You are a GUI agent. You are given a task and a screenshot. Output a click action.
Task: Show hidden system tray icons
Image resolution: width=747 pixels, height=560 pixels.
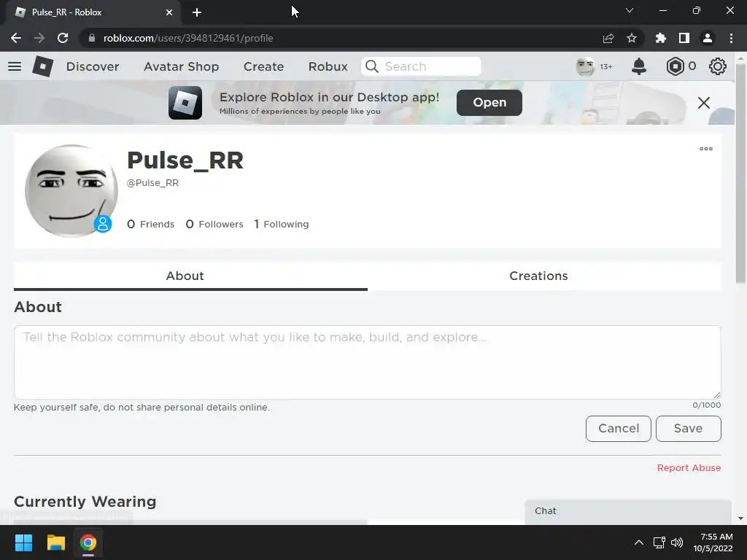coord(639,542)
